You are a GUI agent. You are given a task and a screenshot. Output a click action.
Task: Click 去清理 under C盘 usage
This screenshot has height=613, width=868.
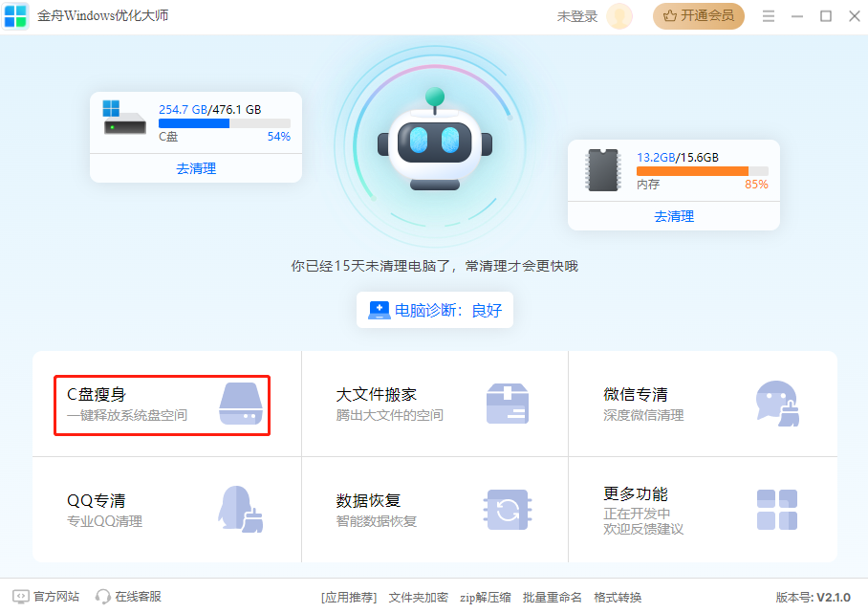click(196, 168)
